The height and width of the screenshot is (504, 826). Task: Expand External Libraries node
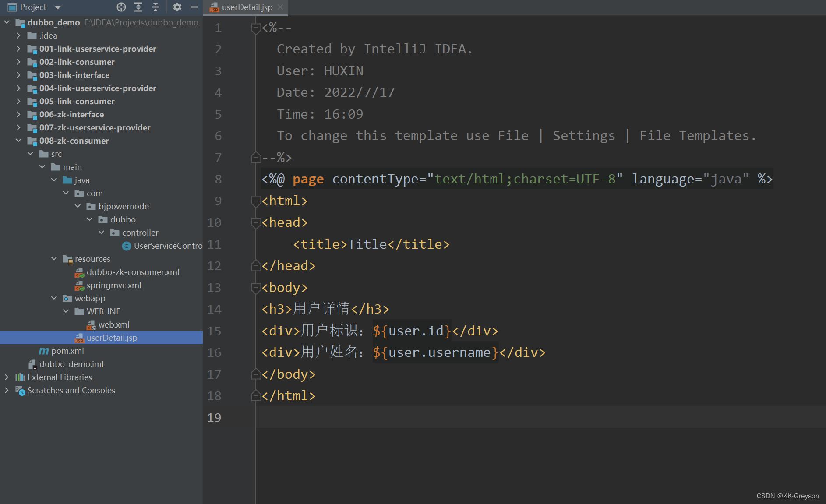(x=7, y=377)
